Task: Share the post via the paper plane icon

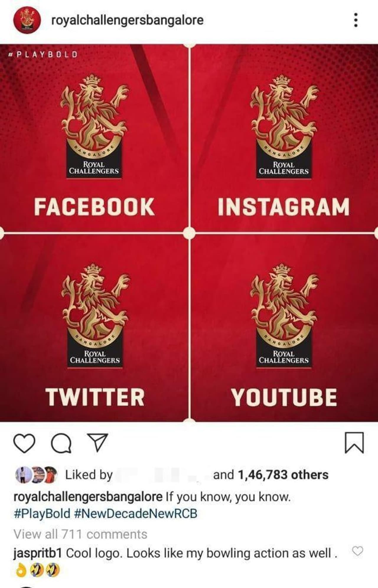Action: tap(97, 442)
